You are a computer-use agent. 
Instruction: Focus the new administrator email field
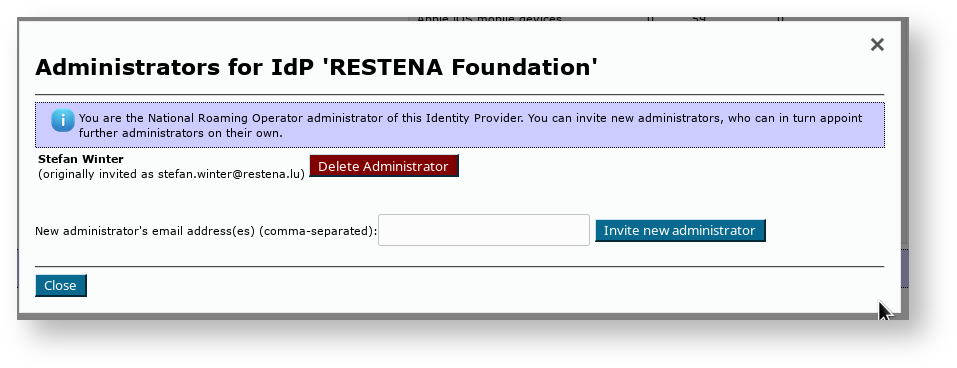click(484, 230)
